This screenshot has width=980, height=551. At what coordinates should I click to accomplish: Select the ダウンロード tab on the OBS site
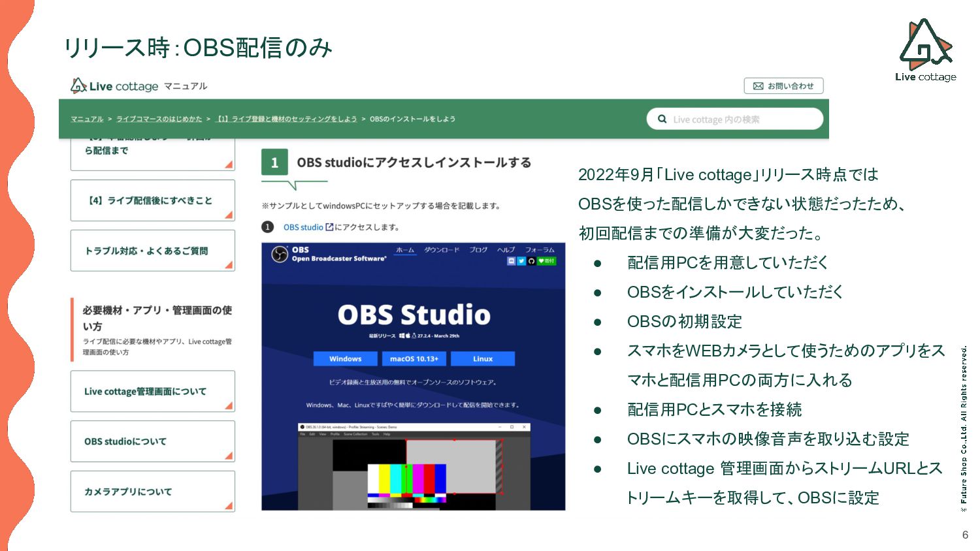442,249
